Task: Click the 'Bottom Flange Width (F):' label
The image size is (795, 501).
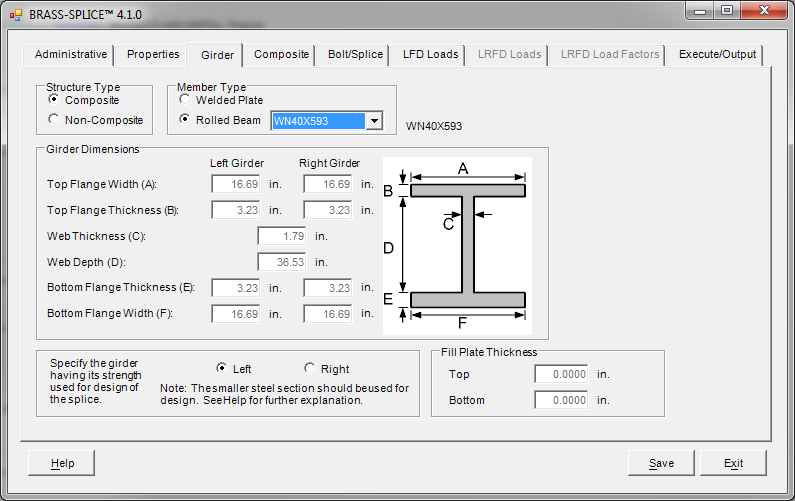Action: pos(110,313)
